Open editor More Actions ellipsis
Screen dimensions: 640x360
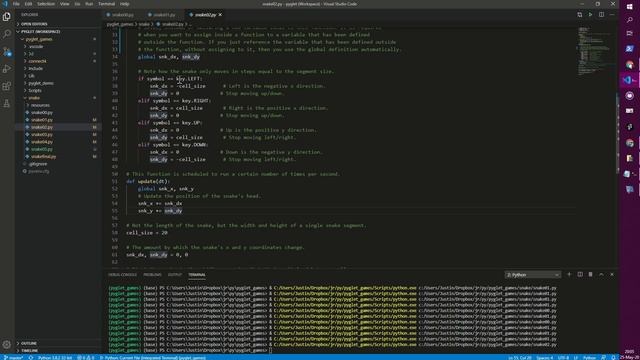612,15
